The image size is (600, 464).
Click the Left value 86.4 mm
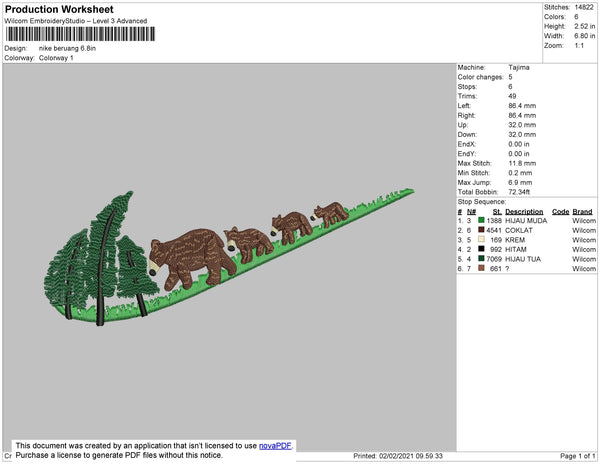coord(522,106)
